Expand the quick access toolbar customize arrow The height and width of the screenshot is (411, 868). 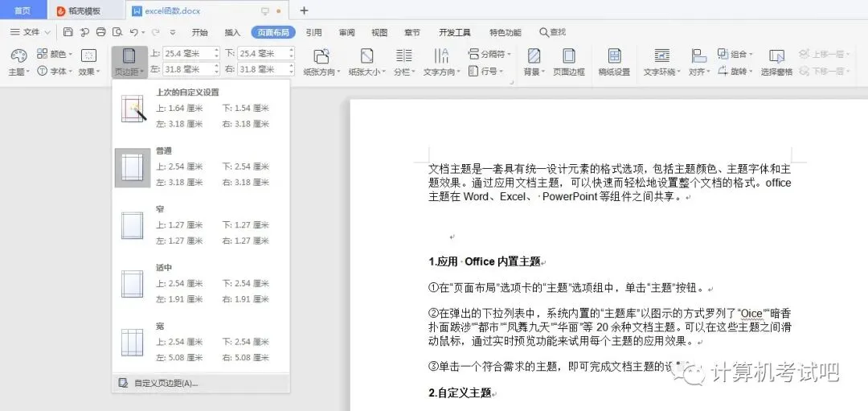click(174, 32)
